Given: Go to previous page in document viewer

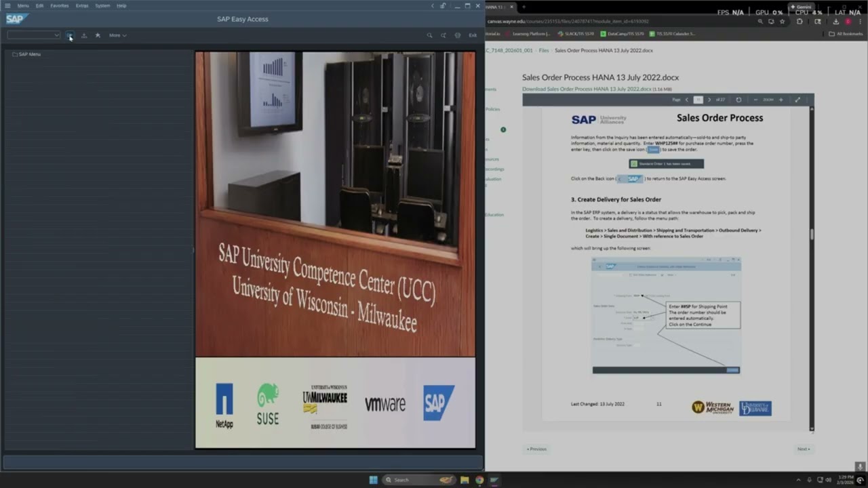Looking at the screenshot, I should pos(686,100).
